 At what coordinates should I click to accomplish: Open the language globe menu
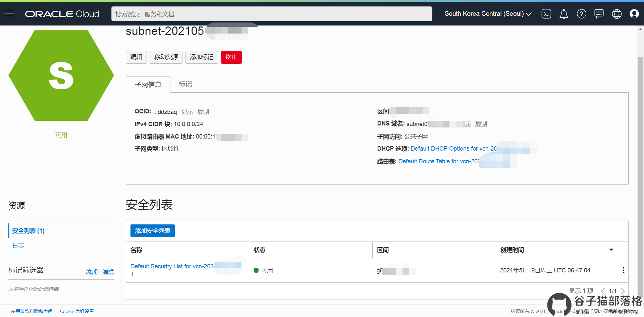pos(617,14)
